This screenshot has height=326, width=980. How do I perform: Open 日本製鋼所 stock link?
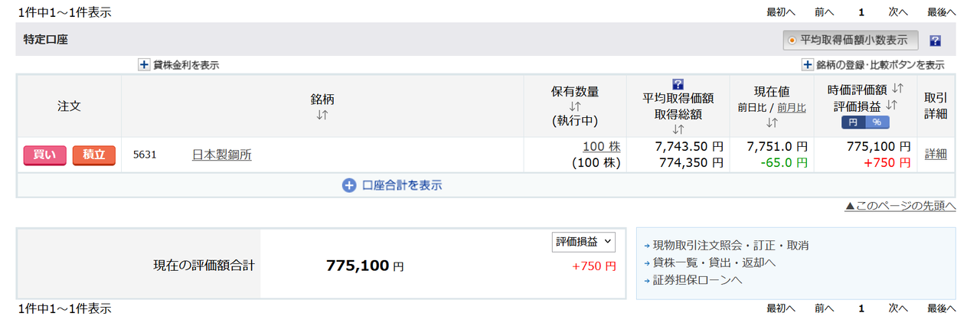[x=221, y=155]
